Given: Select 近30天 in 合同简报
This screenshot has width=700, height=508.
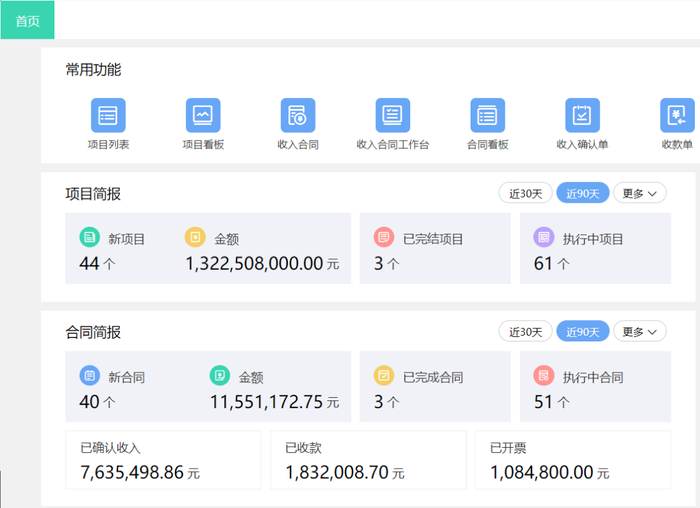Looking at the screenshot, I should tap(525, 332).
